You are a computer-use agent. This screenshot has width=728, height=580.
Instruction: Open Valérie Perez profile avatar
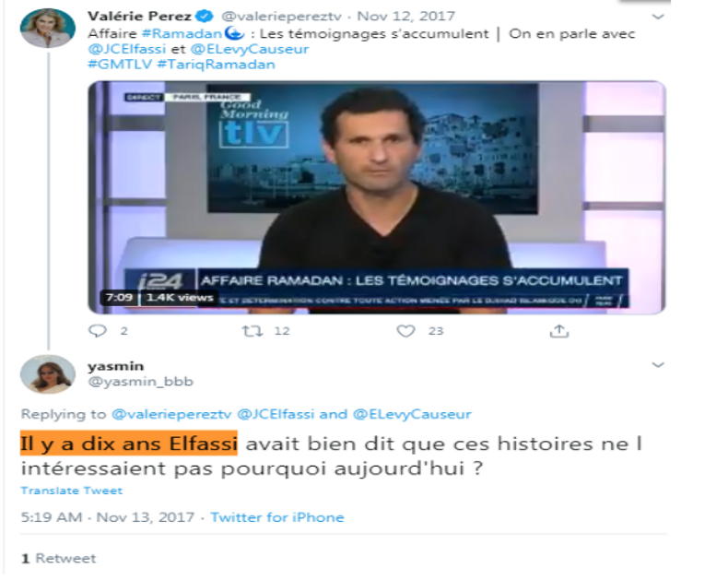click(47, 28)
